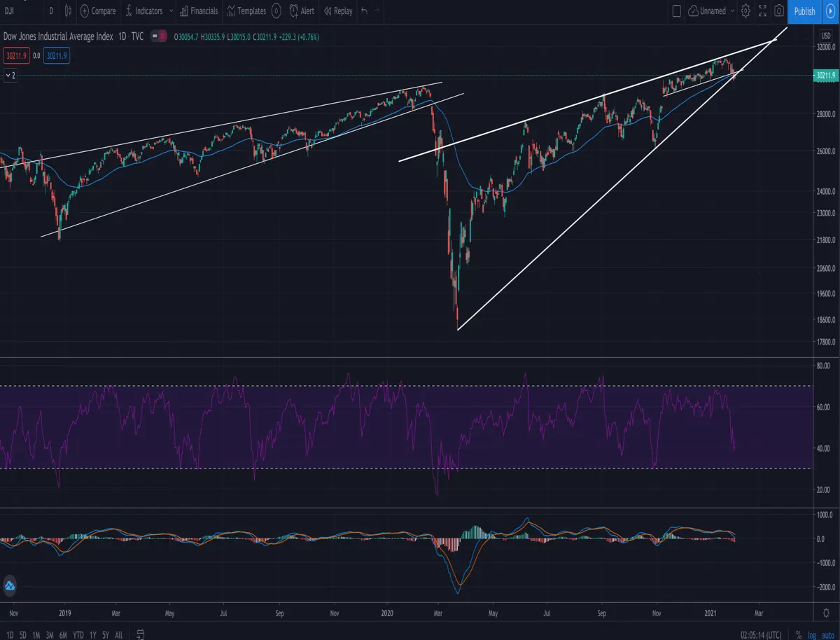This screenshot has width=840, height=640.
Task: Select the 1M date range
Action: [36, 635]
